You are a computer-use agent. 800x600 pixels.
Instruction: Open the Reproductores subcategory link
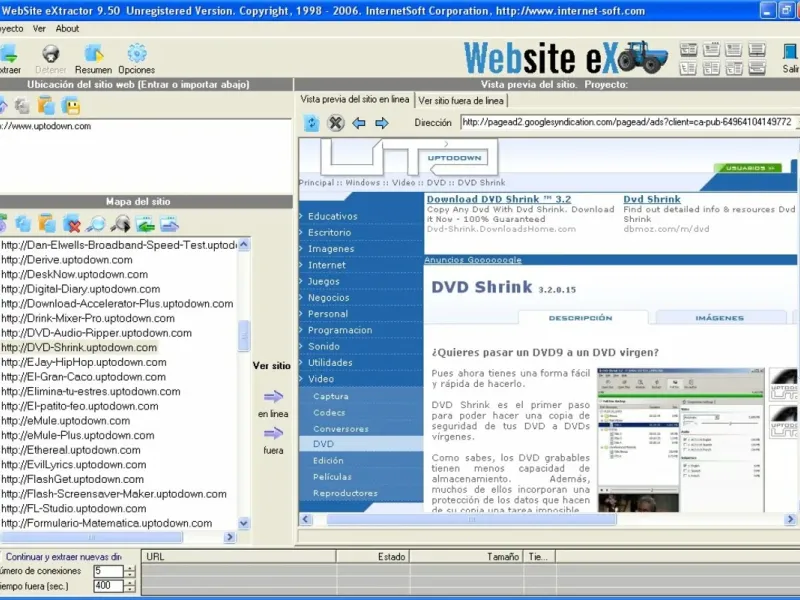tap(345, 493)
